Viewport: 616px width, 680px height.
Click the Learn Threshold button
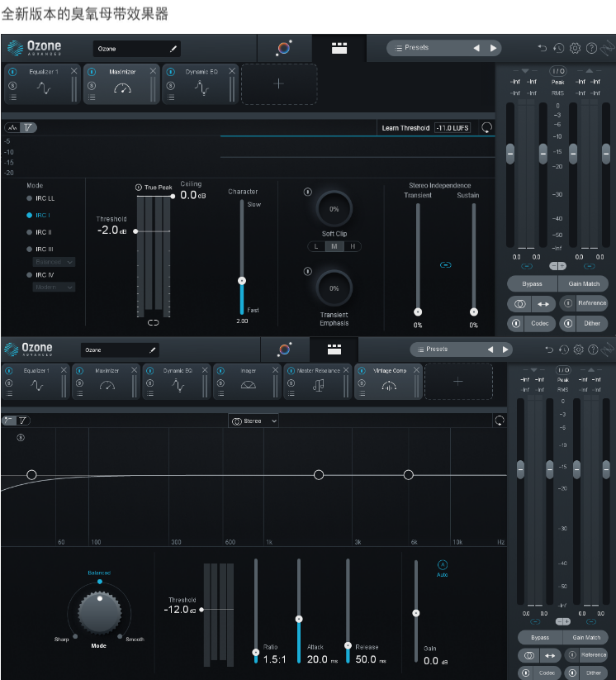405,128
